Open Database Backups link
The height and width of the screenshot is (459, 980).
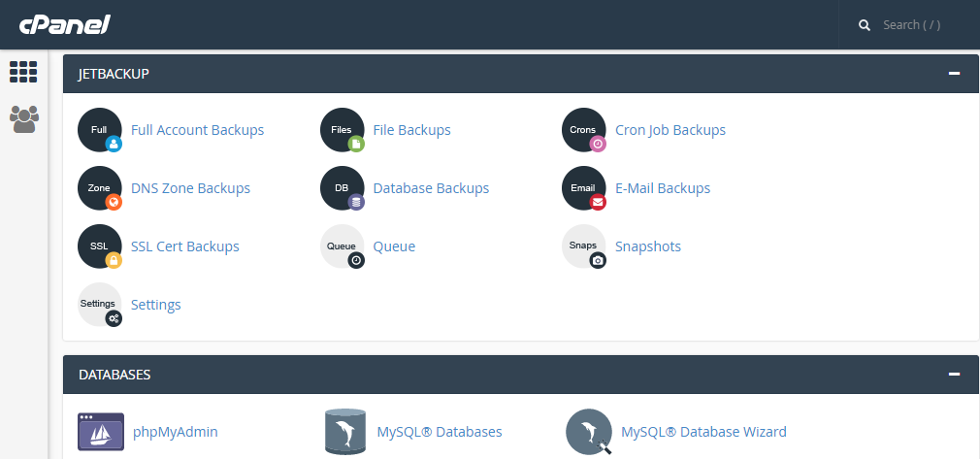click(431, 188)
